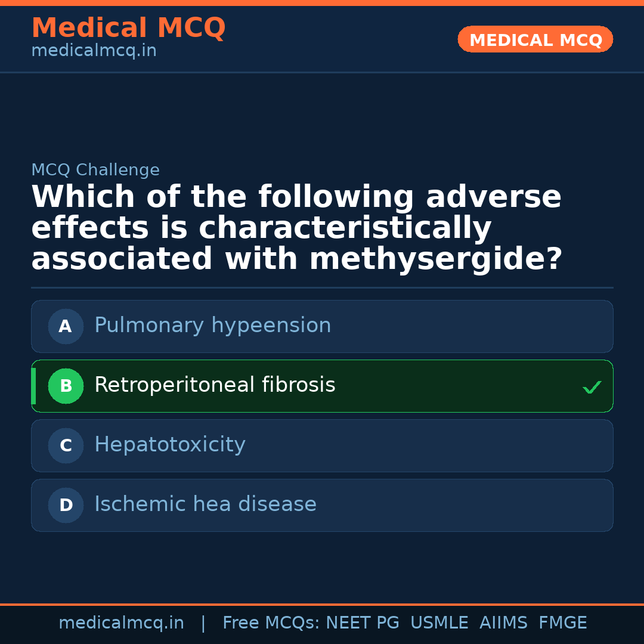Choose the Retroperitoneal fibrosis answer text
Viewport: 644px width, 644px height.
pyautogui.click(x=215, y=385)
